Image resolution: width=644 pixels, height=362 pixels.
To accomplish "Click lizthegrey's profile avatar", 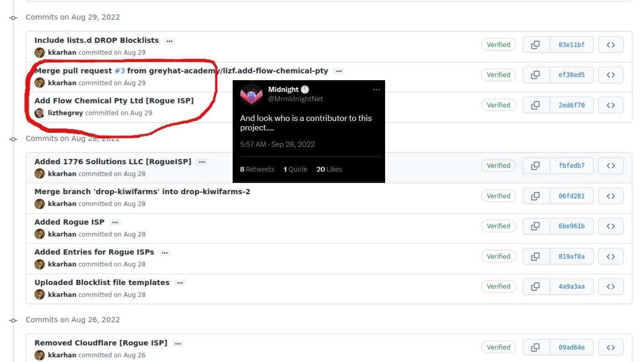I will click(x=39, y=113).
